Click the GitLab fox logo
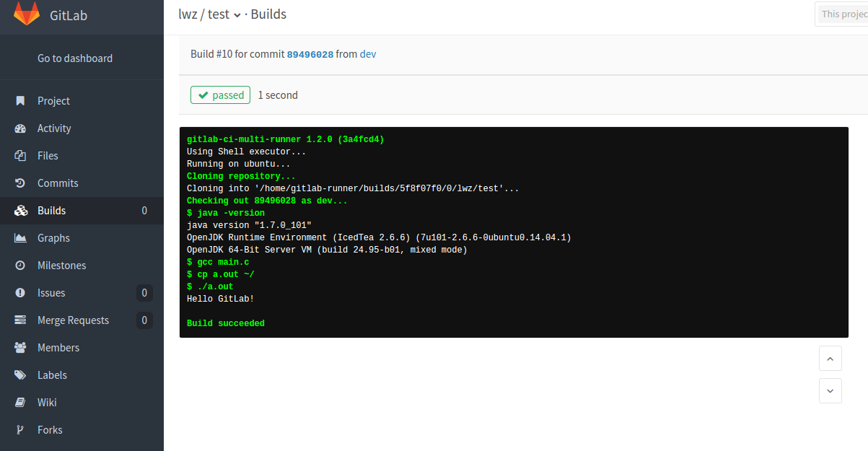 (x=27, y=14)
